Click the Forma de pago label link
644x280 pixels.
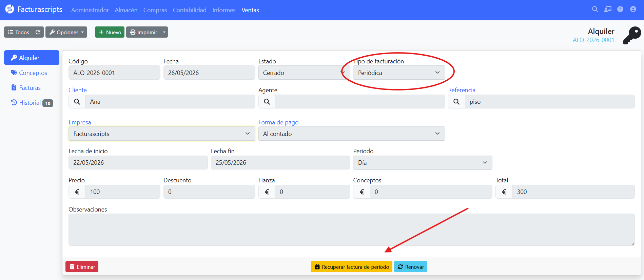[x=278, y=122]
